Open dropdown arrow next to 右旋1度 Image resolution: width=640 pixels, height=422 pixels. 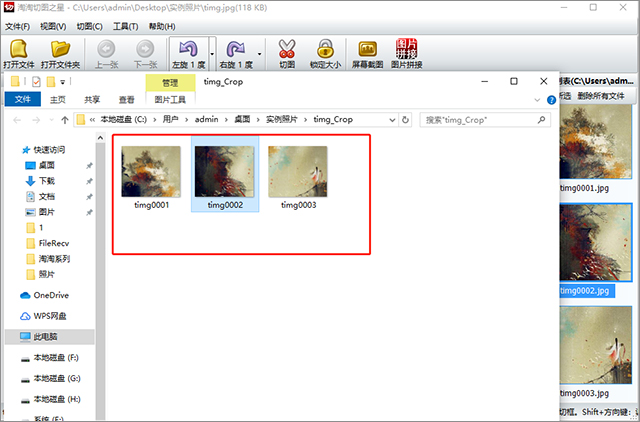click(x=261, y=53)
